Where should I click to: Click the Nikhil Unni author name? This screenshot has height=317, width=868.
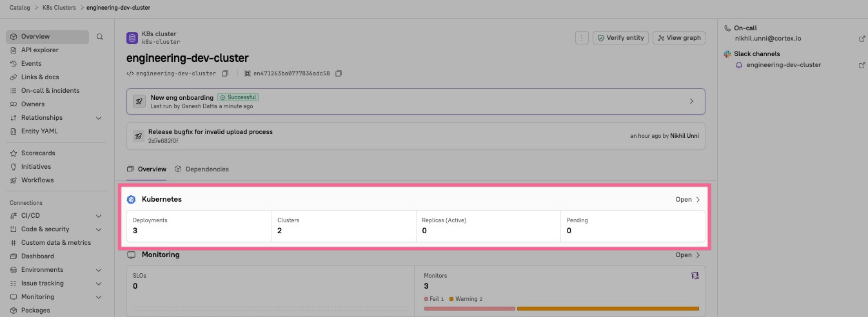(683, 136)
